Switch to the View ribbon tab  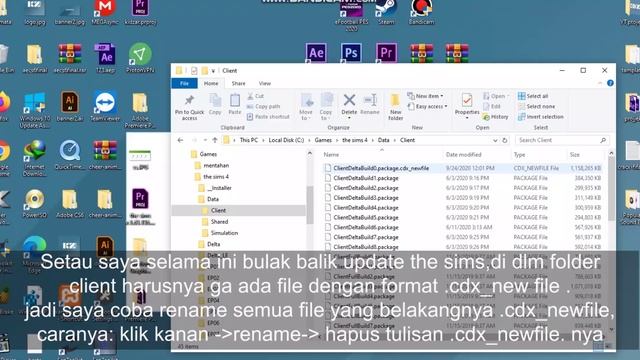tap(264, 83)
